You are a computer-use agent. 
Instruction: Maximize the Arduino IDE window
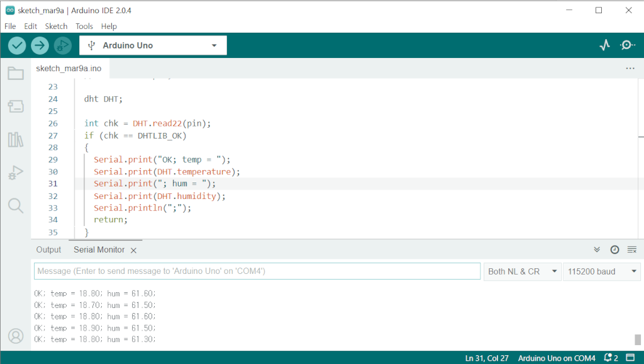tap(599, 10)
